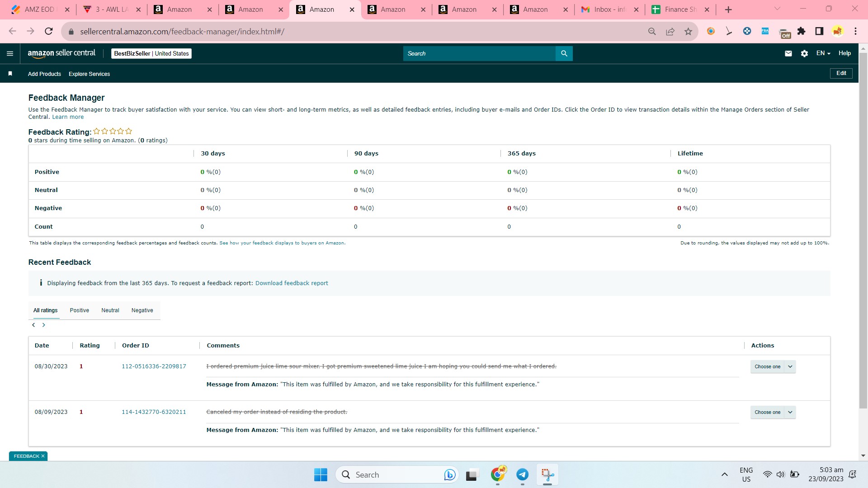Viewport: 868px width, 488px height.
Task: Click the amazon seller central logo
Action: (x=61, y=53)
